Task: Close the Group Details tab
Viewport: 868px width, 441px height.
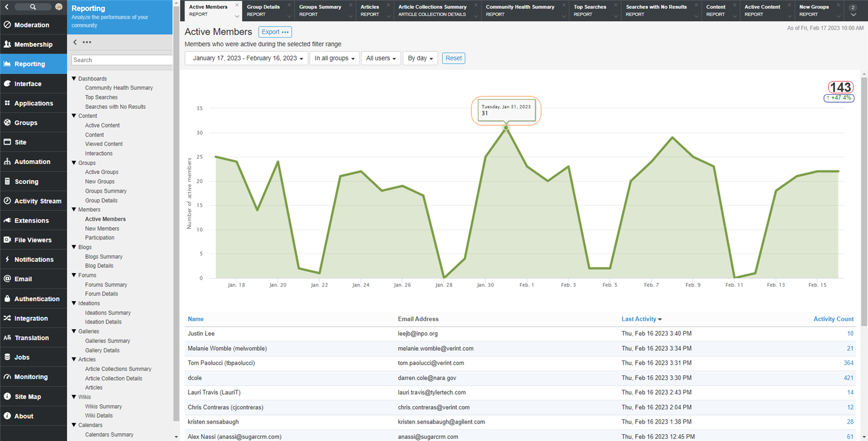Action: click(289, 5)
